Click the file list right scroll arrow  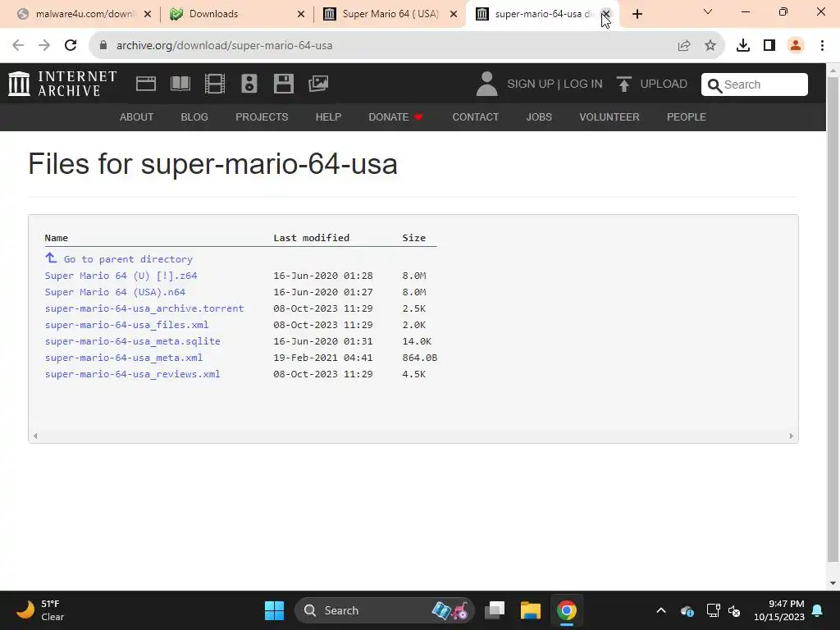point(792,436)
